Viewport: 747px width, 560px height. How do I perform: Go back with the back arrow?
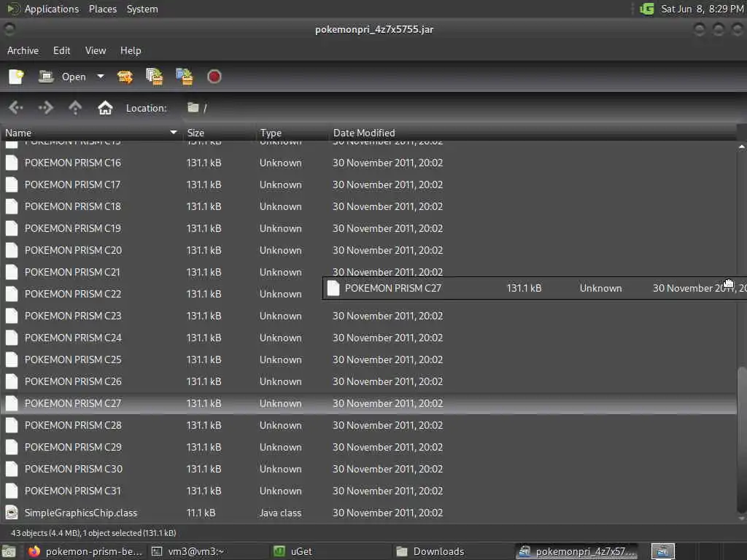point(16,108)
